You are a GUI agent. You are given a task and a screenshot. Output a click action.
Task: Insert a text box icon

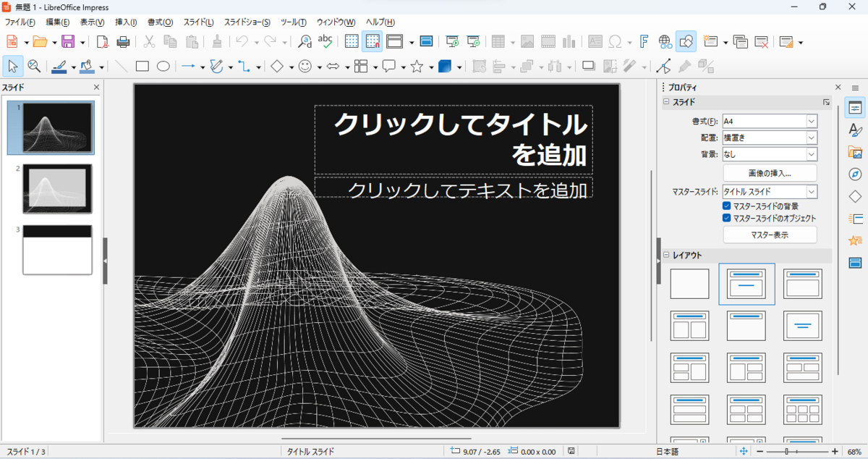pyautogui.click(x=595, y=41)
